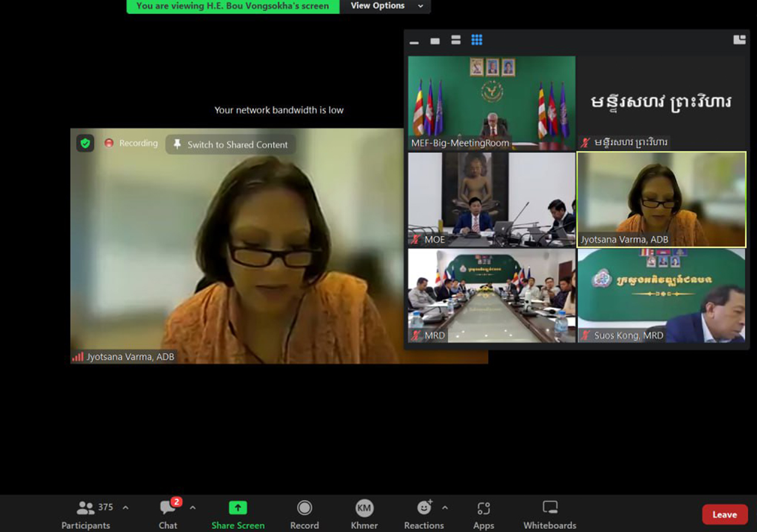This screenshot has height=532, width=757.
Task: Click the green encryption shield icon
Action: point(86,143)
